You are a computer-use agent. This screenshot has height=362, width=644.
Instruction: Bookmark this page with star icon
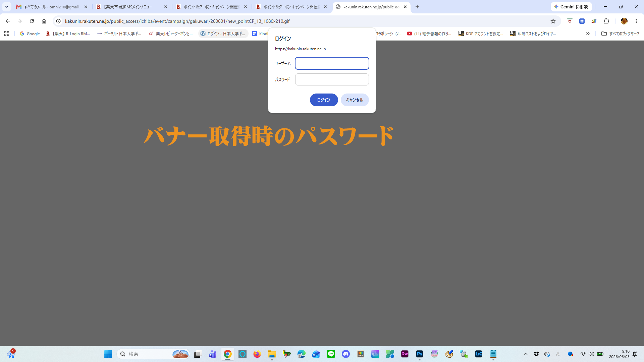tap(553, 21)
